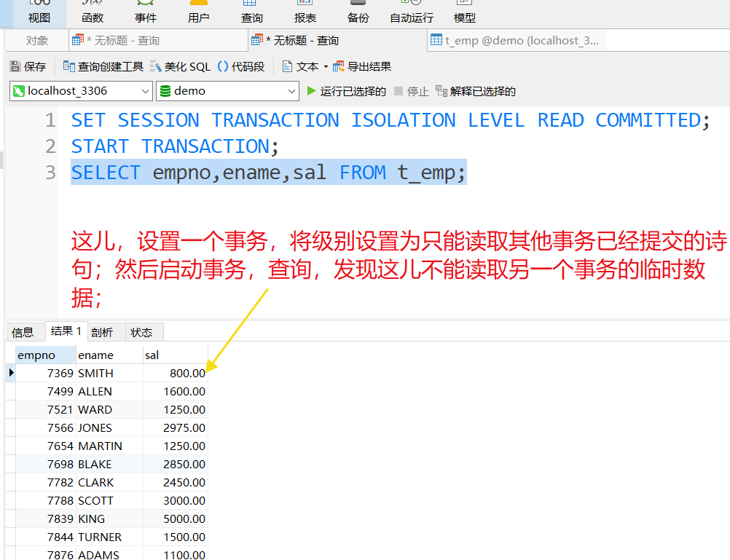The width and height of the screenshot is (730, 560).
Task: Open the 自动运行 (Automation) toolbar item
Action: click(412, 13)
